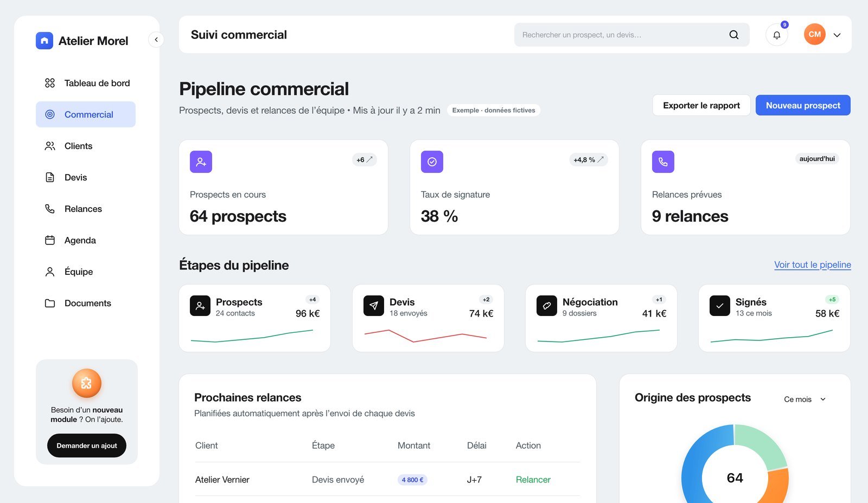Click the Taux de signature check icon

432,162
